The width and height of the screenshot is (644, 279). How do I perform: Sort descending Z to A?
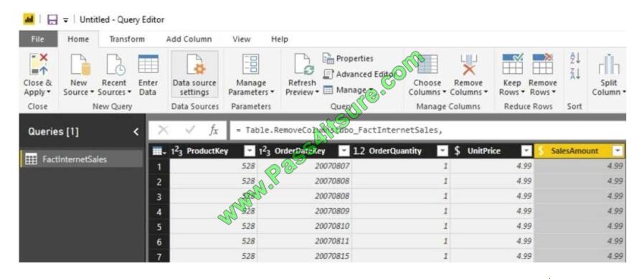pyautogui.click(x=574, y=75)
